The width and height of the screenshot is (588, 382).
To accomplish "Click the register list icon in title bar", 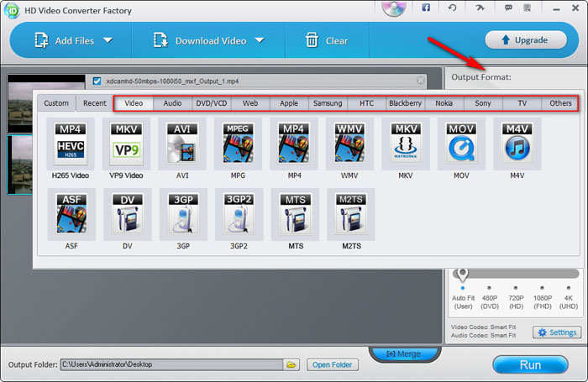I will 528,8.
